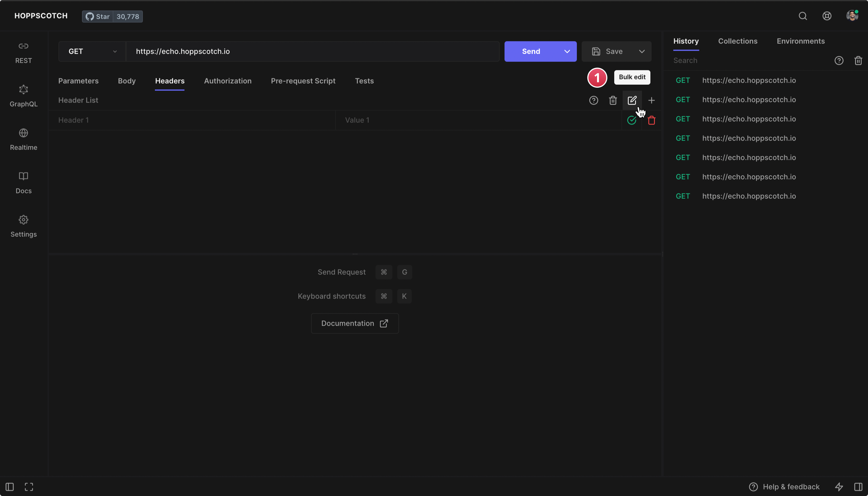Clear all history with trash icon
Screen dimensions: 868x496
(858, 61)
